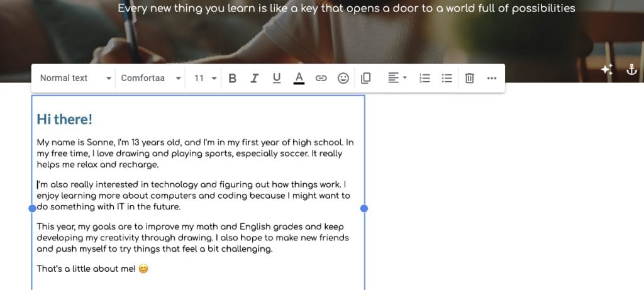Toggle bold formatting

coord(233,78)
